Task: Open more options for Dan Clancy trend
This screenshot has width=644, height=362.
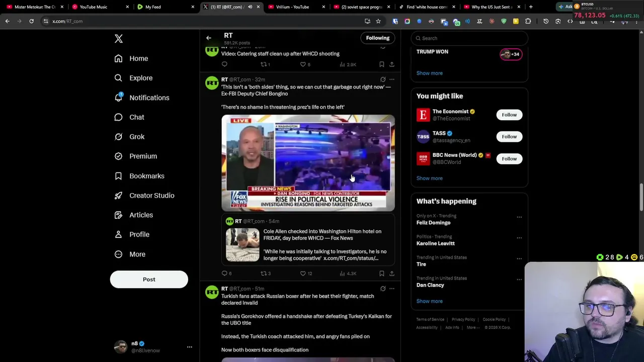Action: pyautogui.click(x=519, y=280)
